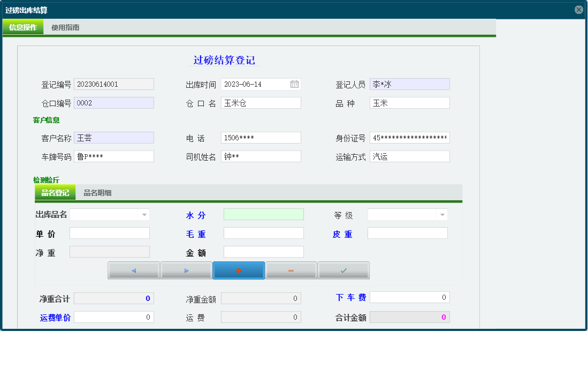Click the green checkmark confirm button

click(x=343, y=270)
